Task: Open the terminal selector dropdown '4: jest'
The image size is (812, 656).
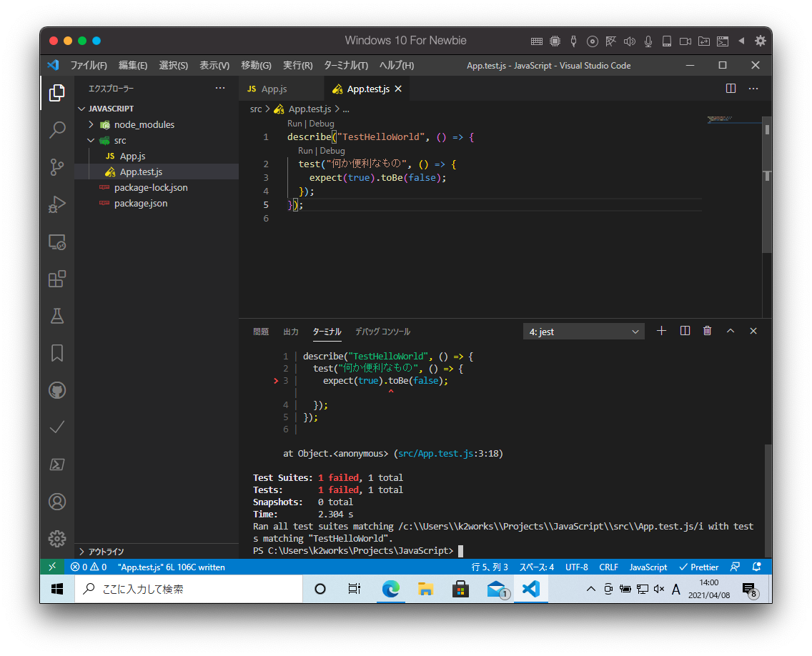Action: (x=583, y=332)
